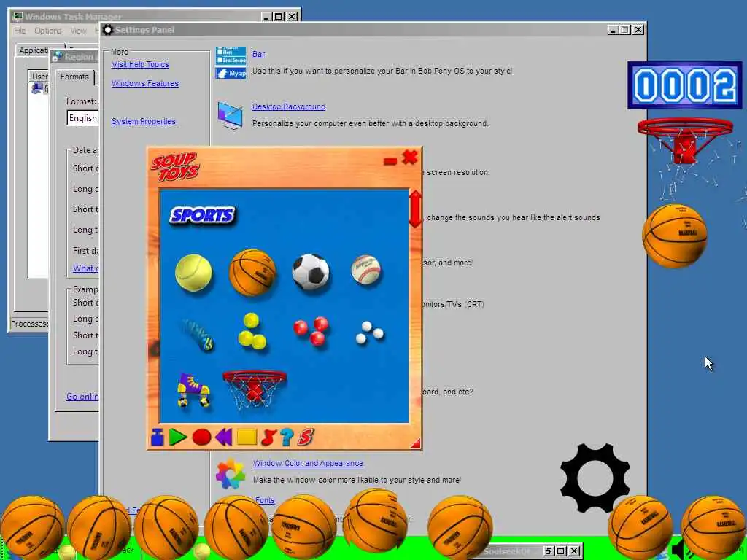Click the 0002 score counter
Image resolution: width=747 pixels, height=560 pixels.
pyautogui.click(x=684, y=86)
